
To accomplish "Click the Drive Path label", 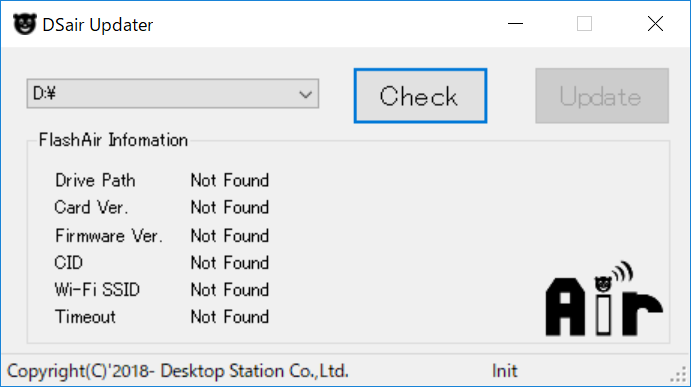I will click(x=95, y=180).
